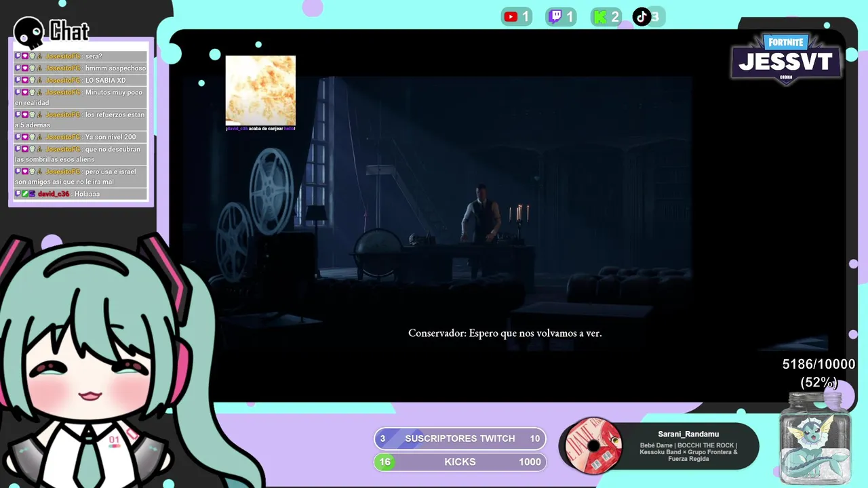Viewport: 868px width, 488px height.
Task: Click the '5186/10000' goal counter
Action: [818, 364]
